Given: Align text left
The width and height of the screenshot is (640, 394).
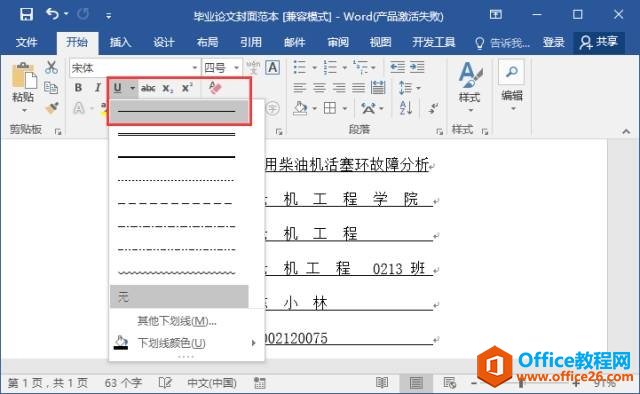Looking at the screenshot, I should pyautogui.click(x=300, y=88).
